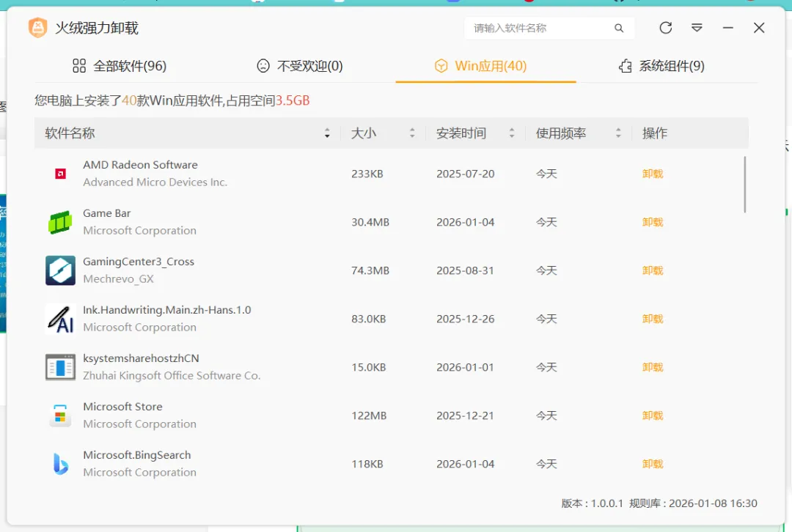Refresh the software list

click(666, 28)
